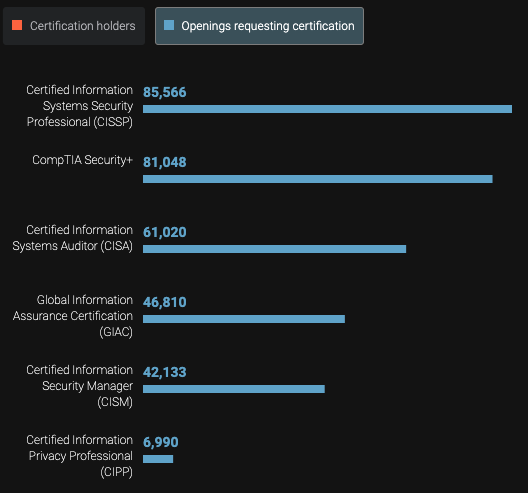Click the CISSP bar in chart

point(327,109)
